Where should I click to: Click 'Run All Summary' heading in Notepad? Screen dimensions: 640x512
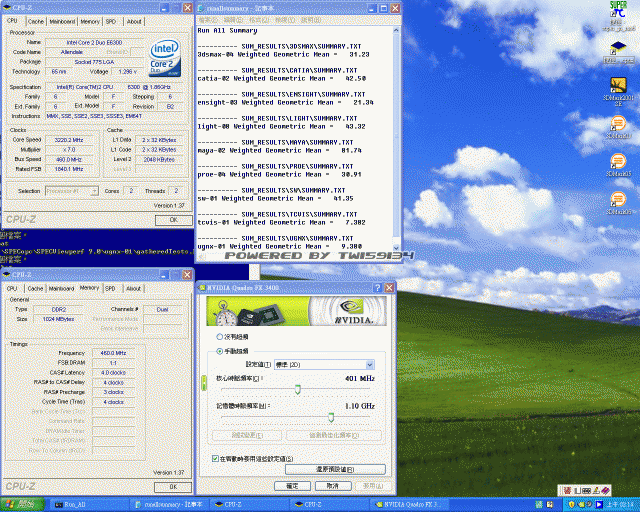[227, 31]
